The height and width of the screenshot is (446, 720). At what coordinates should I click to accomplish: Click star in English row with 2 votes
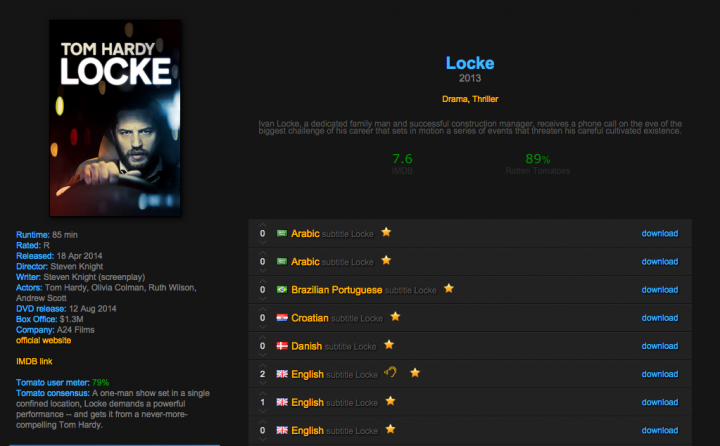[415, 373]
